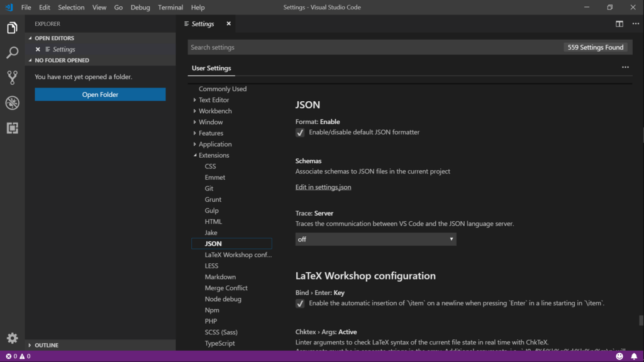Select CSS under Extensions
The height and width of the screenshot is (362, 644).
point(210,166)
